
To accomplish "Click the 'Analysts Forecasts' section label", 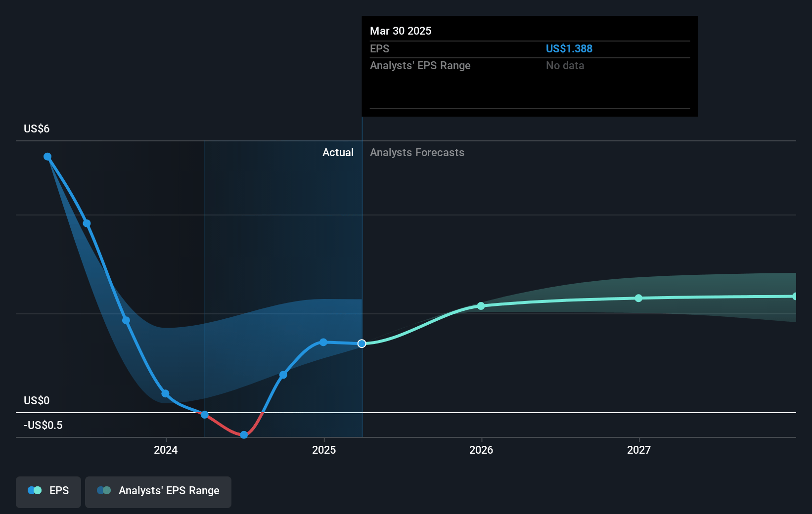I will click(417, 153).
